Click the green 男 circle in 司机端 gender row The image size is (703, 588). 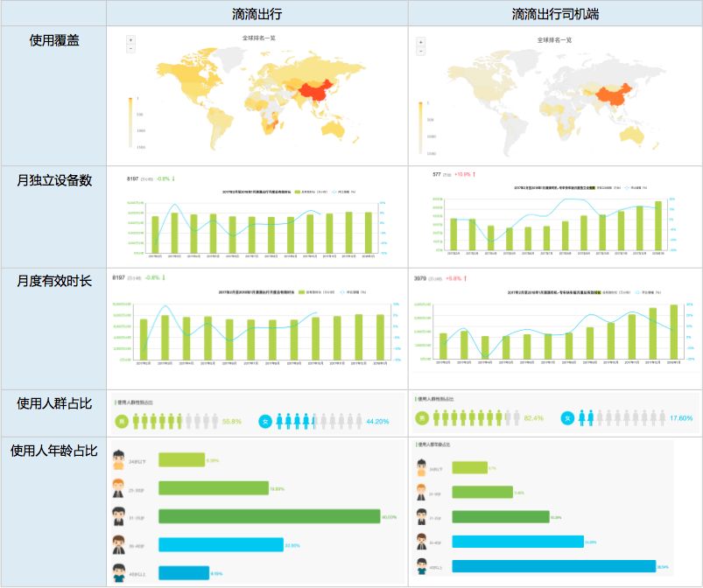[x=421, y=418]
